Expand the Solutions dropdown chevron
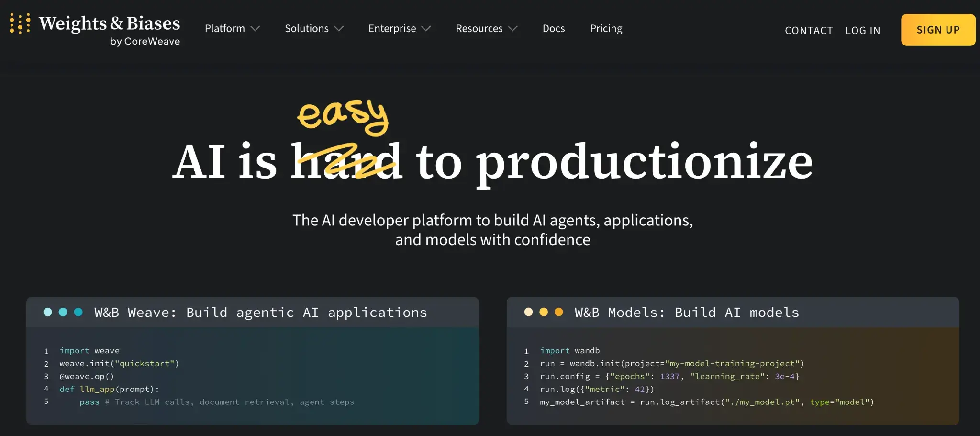Screen dimensions: 980x436 pyautogui.click(x=339, y=29)
